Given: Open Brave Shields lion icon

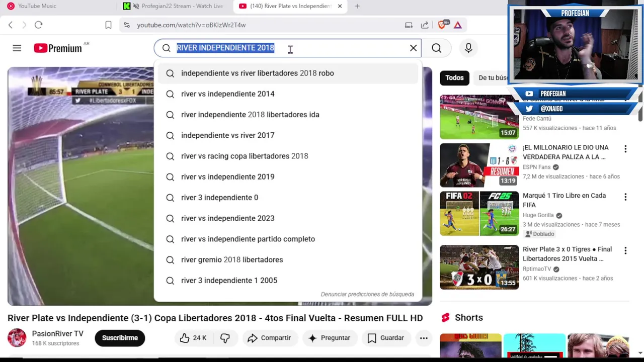Looking at the screenshot, I should [x=442, y=25].
